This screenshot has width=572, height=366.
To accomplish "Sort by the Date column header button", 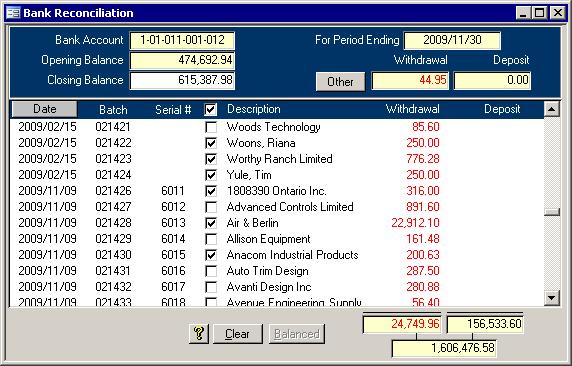I will click(45, 109).
